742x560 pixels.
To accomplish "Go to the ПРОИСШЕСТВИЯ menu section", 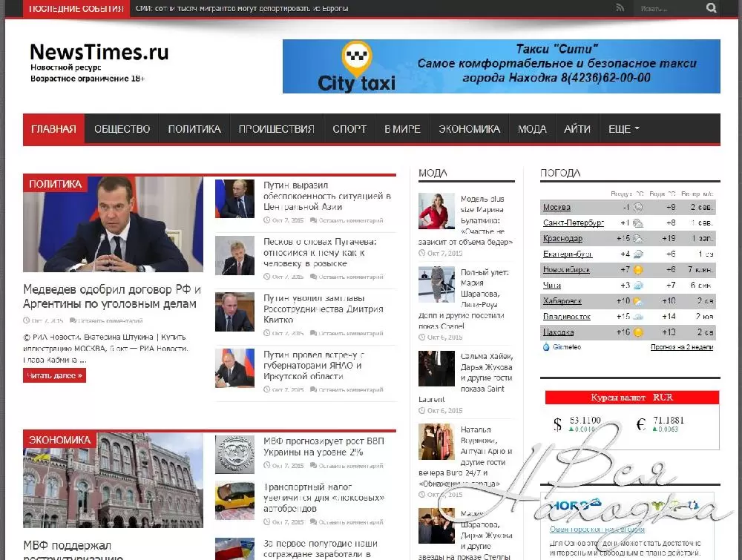I will click(x=276, y=129).
